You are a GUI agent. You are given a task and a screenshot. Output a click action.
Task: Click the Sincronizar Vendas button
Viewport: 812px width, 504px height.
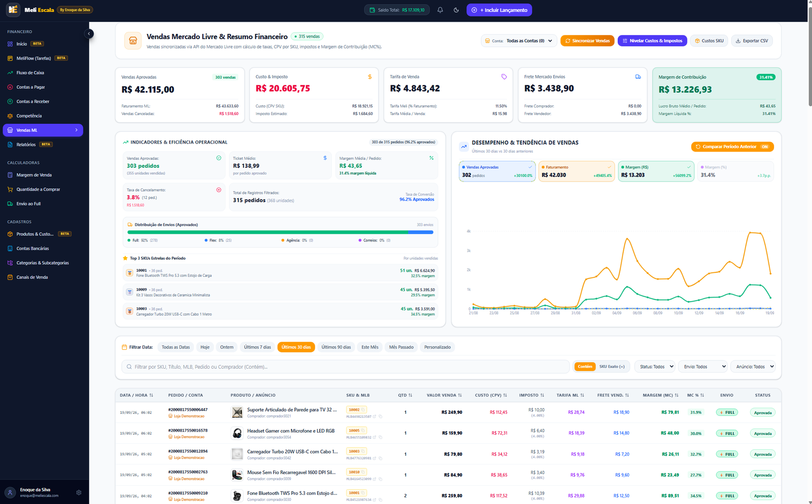coord(587,41)
